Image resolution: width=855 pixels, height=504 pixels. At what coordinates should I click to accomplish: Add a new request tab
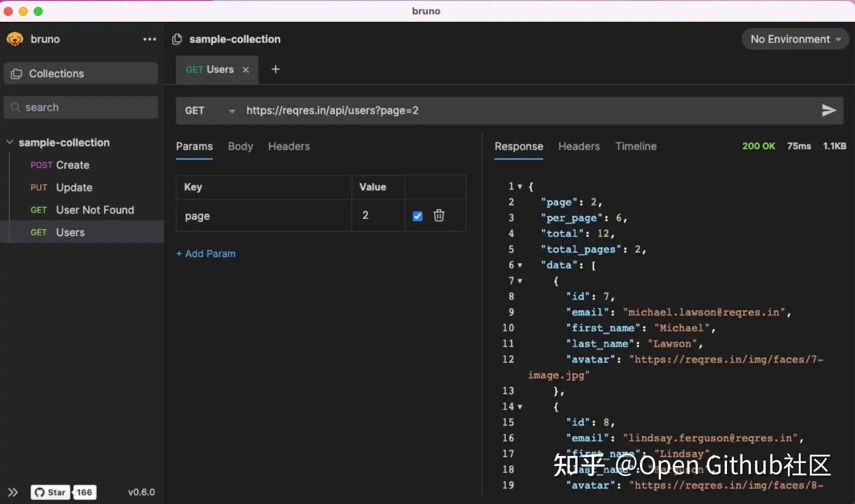click(275, 69)
